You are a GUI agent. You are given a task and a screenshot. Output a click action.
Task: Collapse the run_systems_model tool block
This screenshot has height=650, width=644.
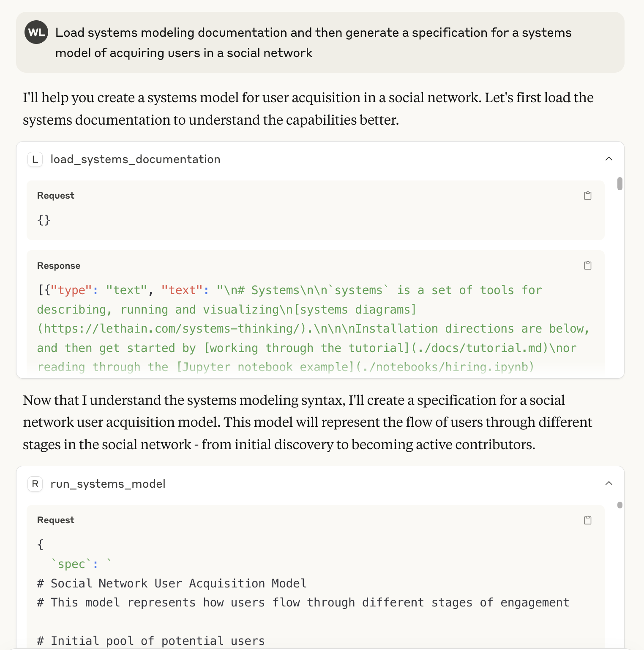point(609,483)
